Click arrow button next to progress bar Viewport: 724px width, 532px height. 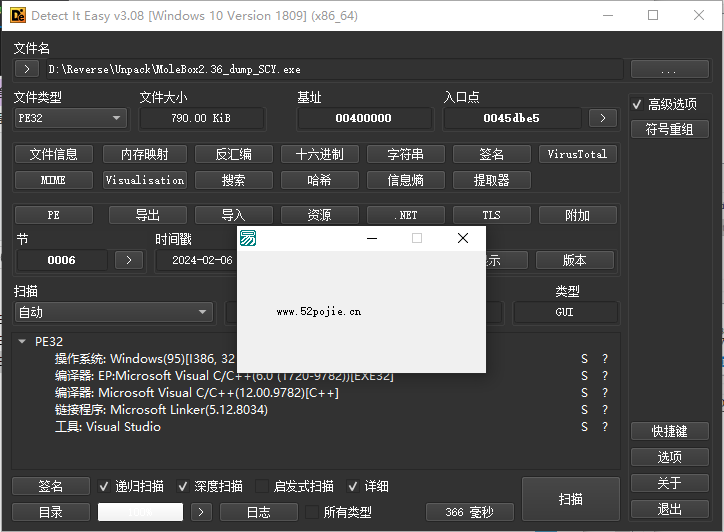(201, 512)
